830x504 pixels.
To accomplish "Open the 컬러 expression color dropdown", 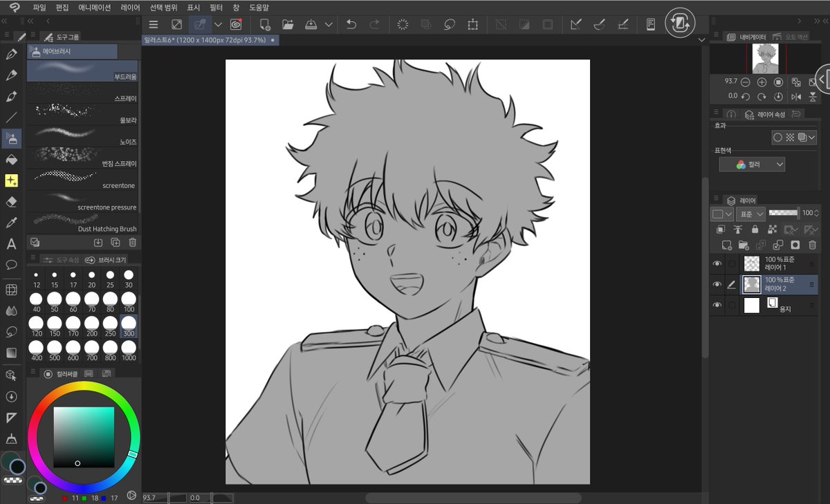I will point(752,165).
